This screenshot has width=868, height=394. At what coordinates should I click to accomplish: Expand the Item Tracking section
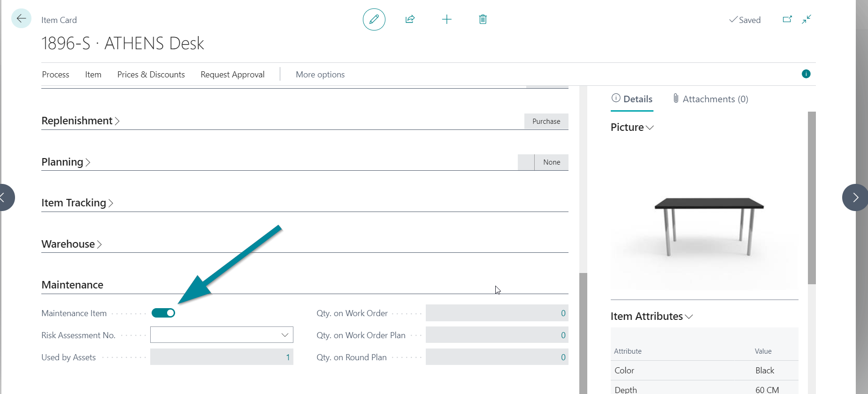77,203
